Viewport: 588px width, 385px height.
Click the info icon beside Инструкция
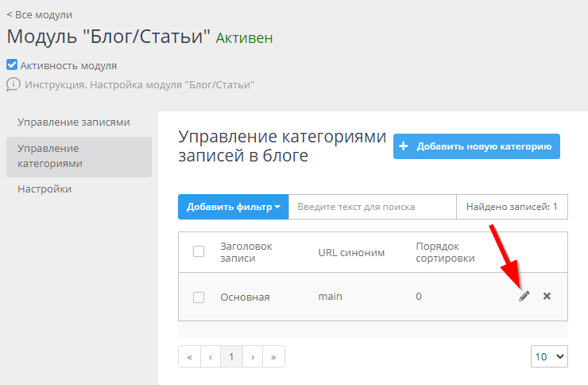click(x=13, y=84)
